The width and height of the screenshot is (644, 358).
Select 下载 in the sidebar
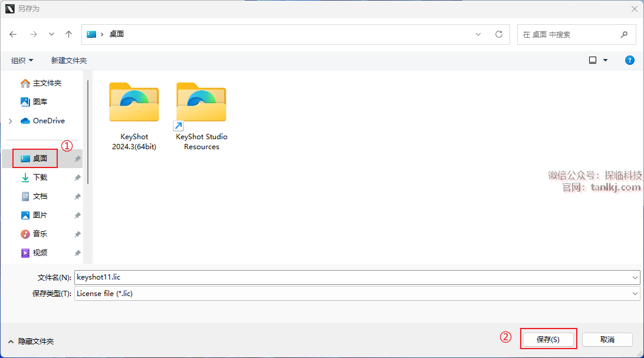34,178
